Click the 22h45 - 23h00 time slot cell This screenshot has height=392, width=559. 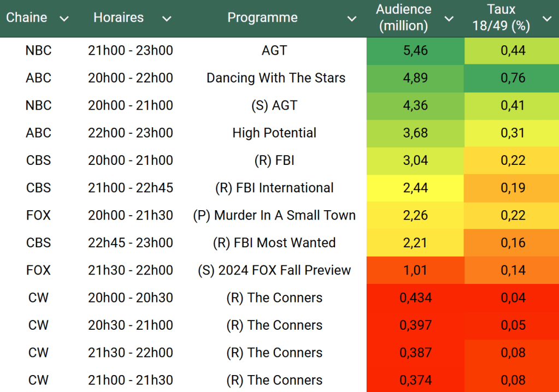point(130,242)
